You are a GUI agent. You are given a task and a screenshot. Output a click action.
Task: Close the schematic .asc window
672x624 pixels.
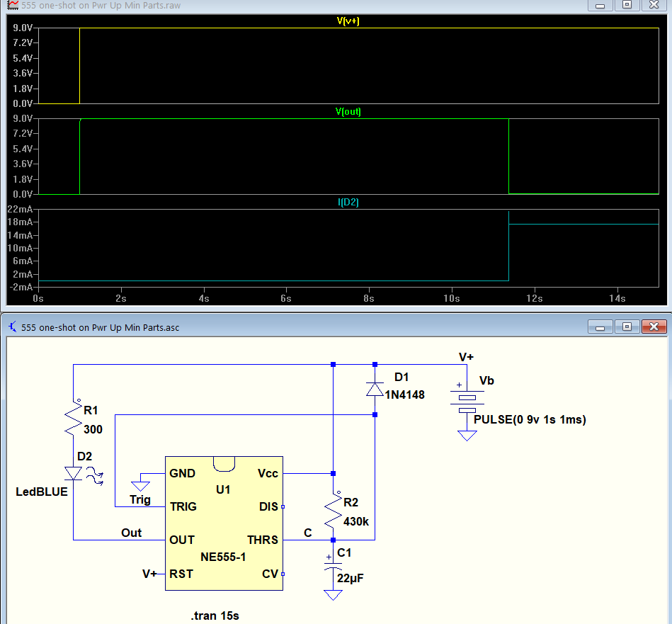(x=654, y=327)
